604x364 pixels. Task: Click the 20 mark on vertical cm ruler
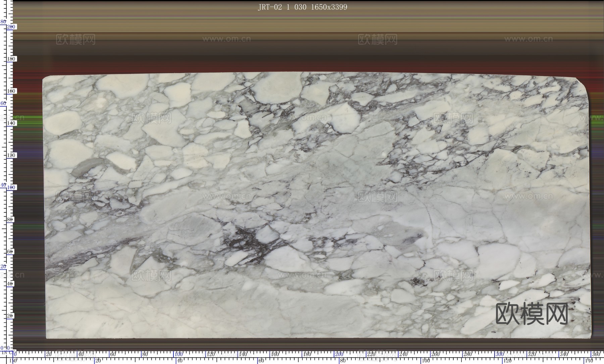[10, 316]
